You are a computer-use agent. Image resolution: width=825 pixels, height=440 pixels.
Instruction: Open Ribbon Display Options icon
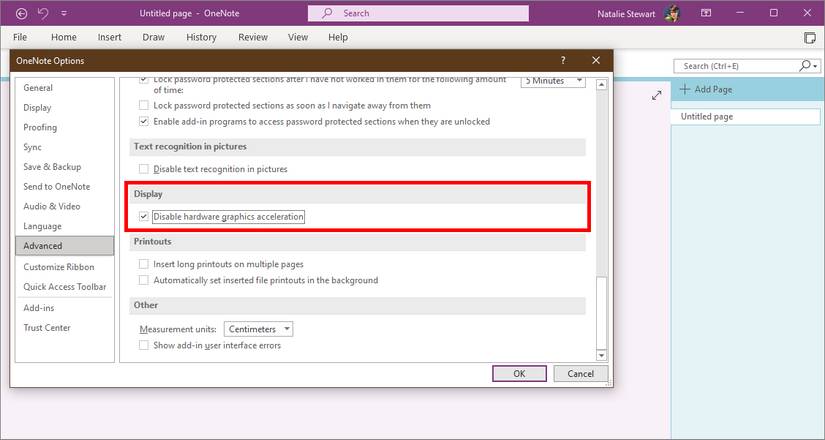706,13
